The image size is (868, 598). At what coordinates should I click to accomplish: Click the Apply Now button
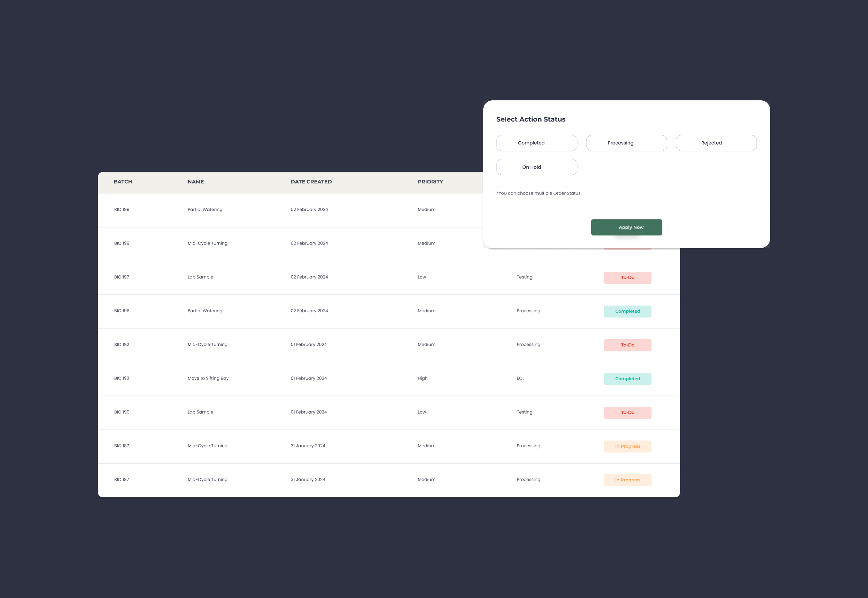[x=626, y=227]
